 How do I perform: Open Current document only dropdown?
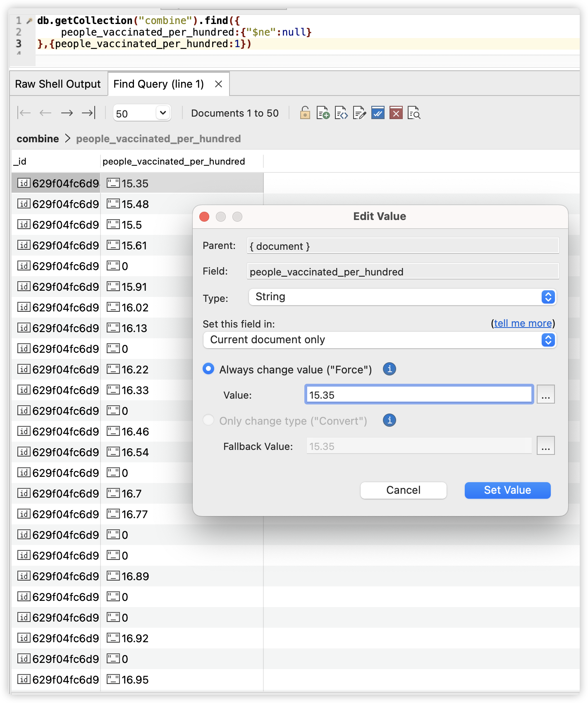pyautogui.click(x=380, y=340)
